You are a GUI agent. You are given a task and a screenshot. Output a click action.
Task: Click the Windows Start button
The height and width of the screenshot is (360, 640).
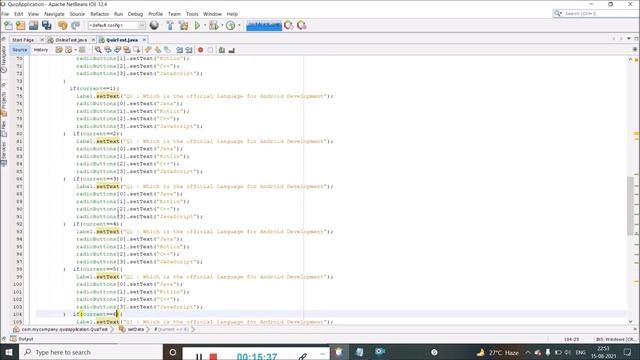[x=9, y=352]
